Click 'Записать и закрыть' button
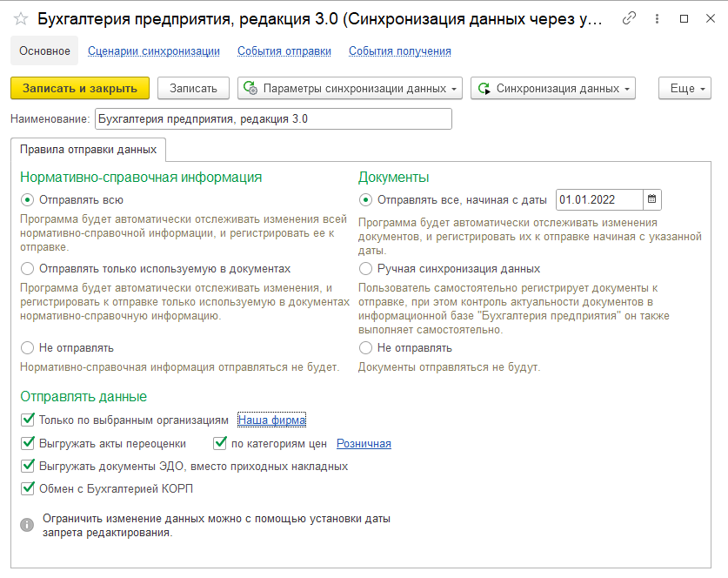The width and height of the screenshot is (728, 578). 80,88
